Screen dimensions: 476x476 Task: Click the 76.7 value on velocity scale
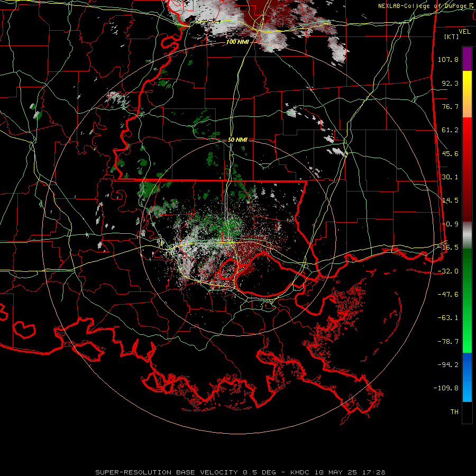tap(450, 106)
